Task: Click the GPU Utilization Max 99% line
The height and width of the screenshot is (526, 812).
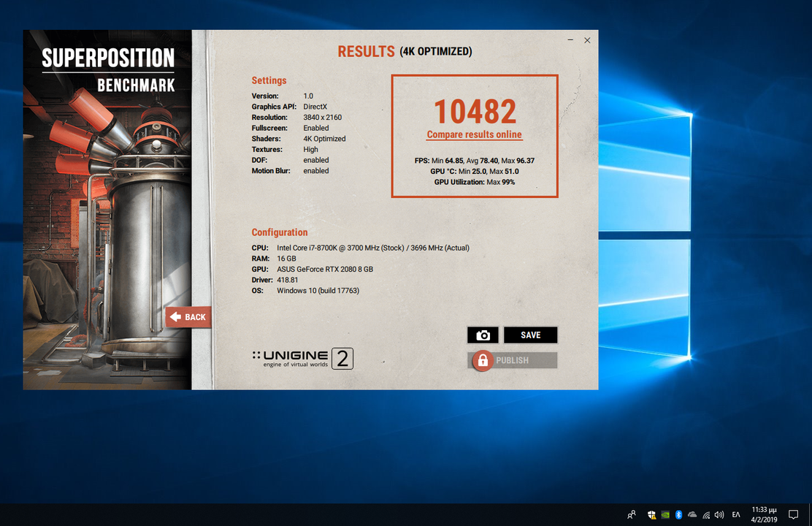Action: click(475, 182)
